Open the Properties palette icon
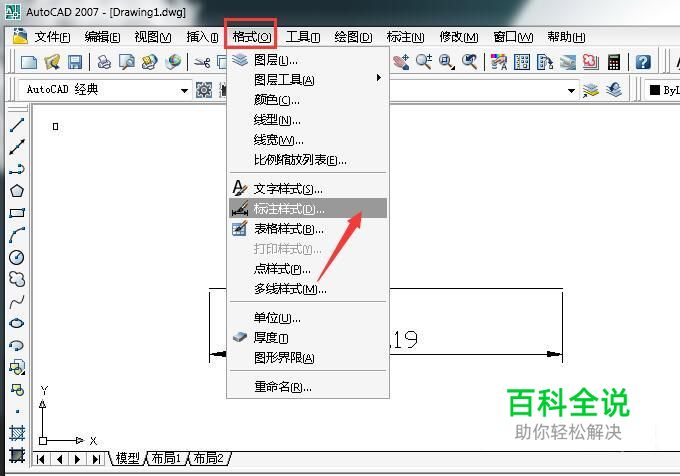The image size is (680, 476). tap(499, 62)
